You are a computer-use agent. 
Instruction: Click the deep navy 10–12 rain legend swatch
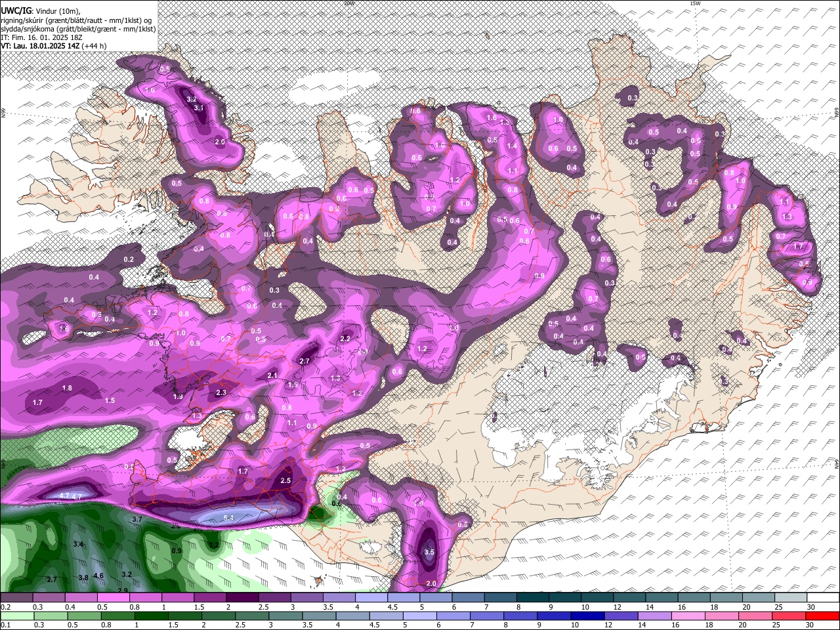click(587, 616)
